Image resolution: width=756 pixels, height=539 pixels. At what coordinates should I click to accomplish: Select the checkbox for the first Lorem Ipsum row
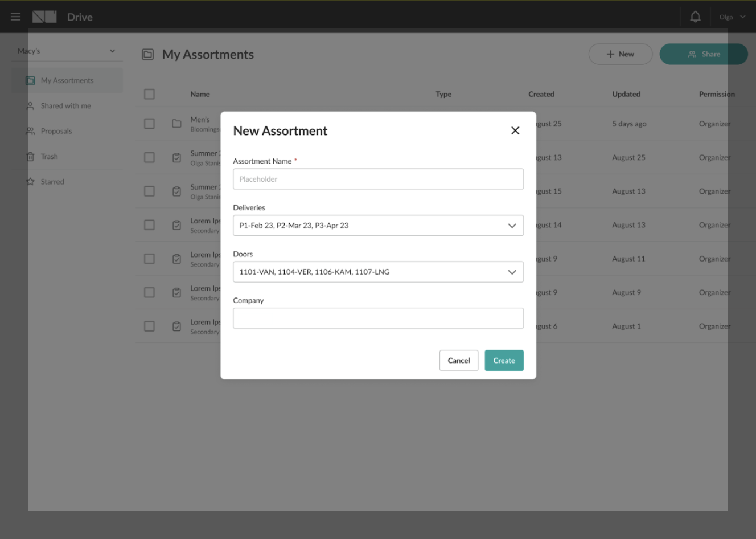[x=149, y=224]
